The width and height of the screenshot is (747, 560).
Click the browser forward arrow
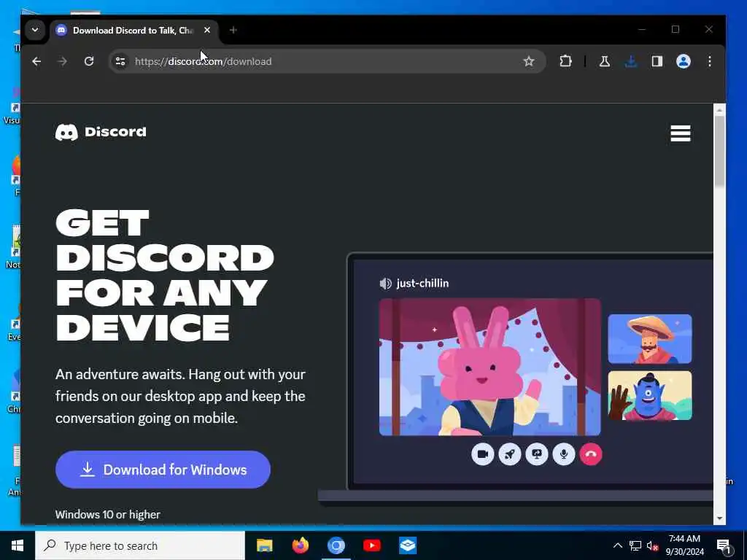tap(63, 61)
